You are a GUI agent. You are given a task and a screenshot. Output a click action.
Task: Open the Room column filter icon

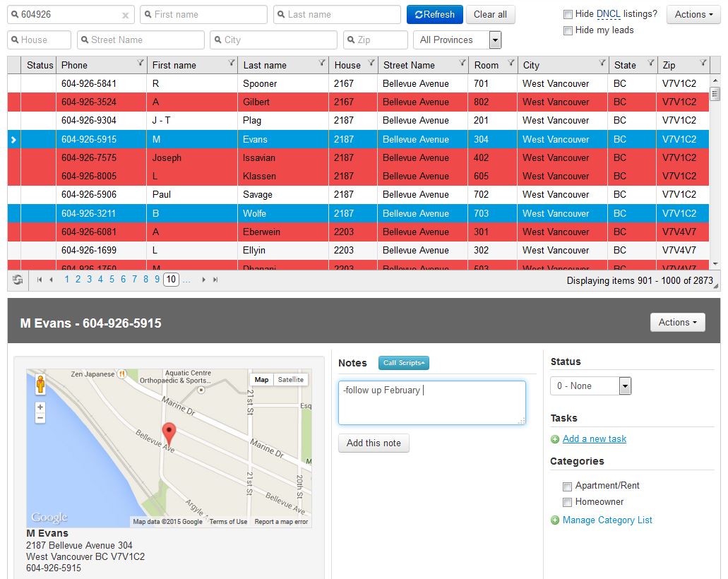tap(511, 63)
